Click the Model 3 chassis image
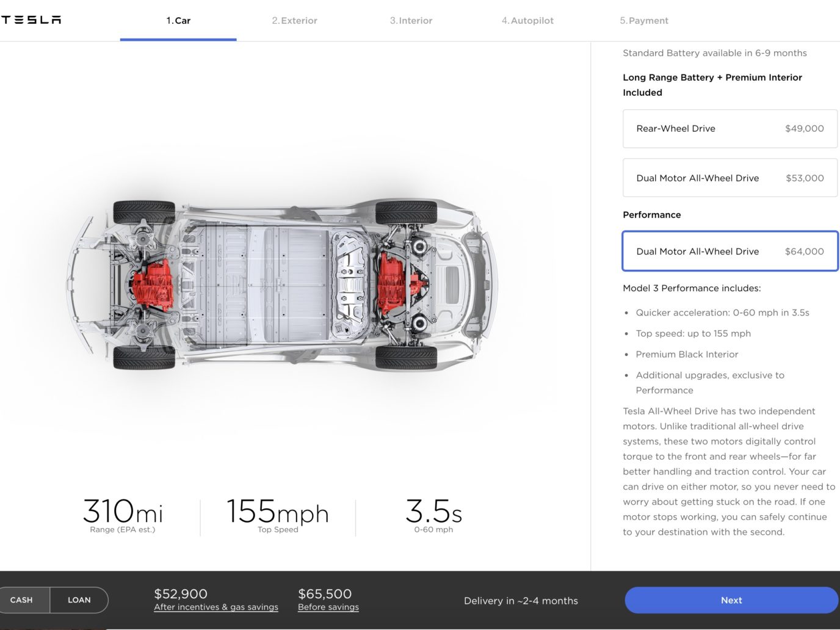 click(282, 284)
